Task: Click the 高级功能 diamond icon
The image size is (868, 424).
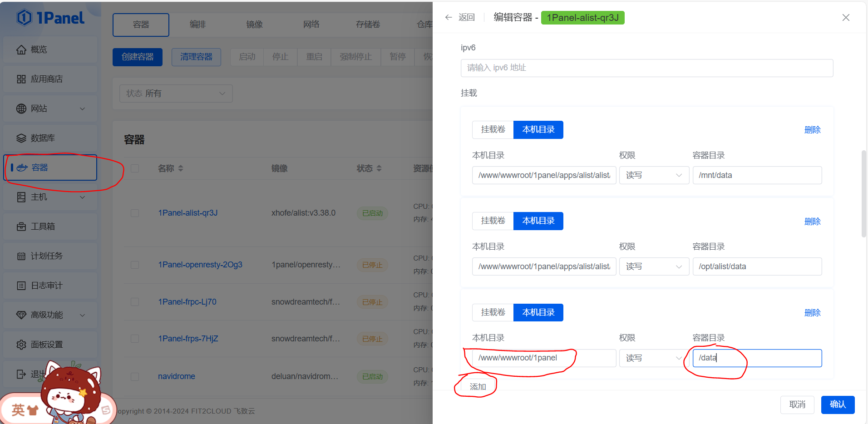Action: [x=21, y=315]
